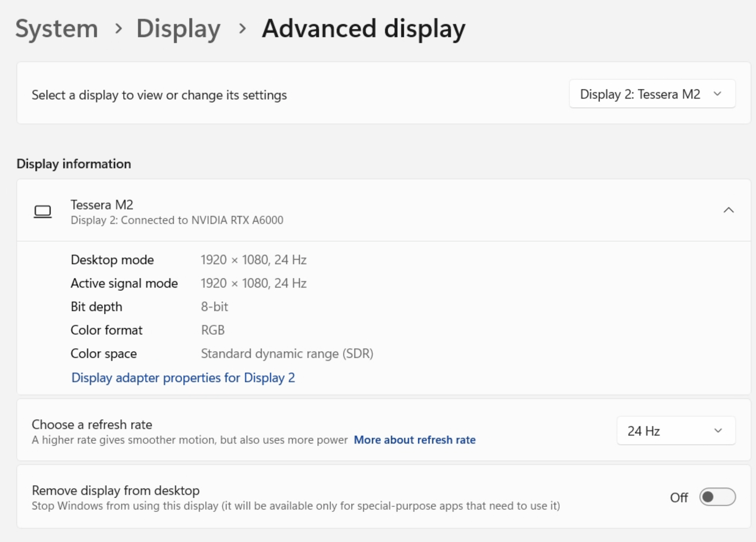The image size is (756, 542).
Task: Click the chevron after System breadcrumb
Action: click(x=119, y=29)
